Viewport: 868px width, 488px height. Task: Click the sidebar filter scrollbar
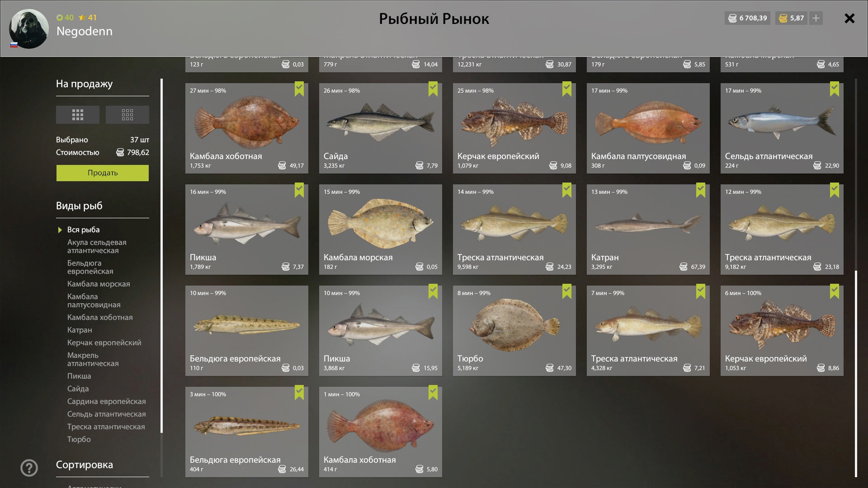pos(162,256)
